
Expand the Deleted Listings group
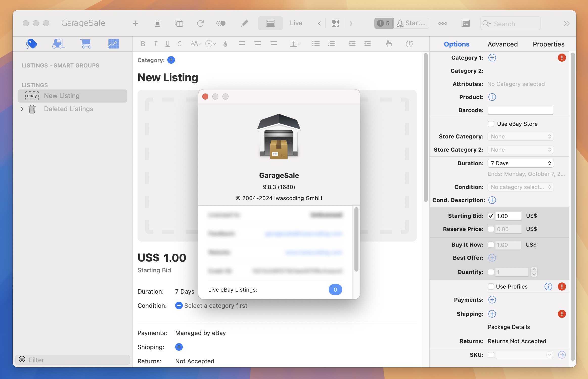pos(22,109)
